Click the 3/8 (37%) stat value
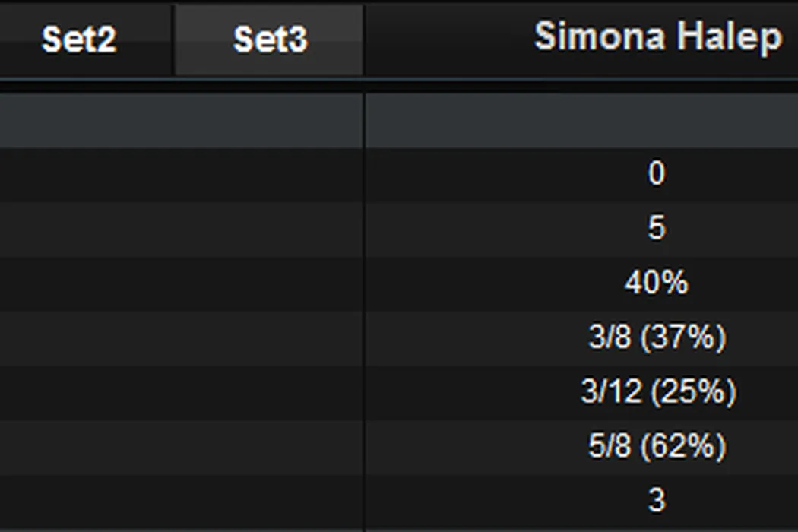 657,337
